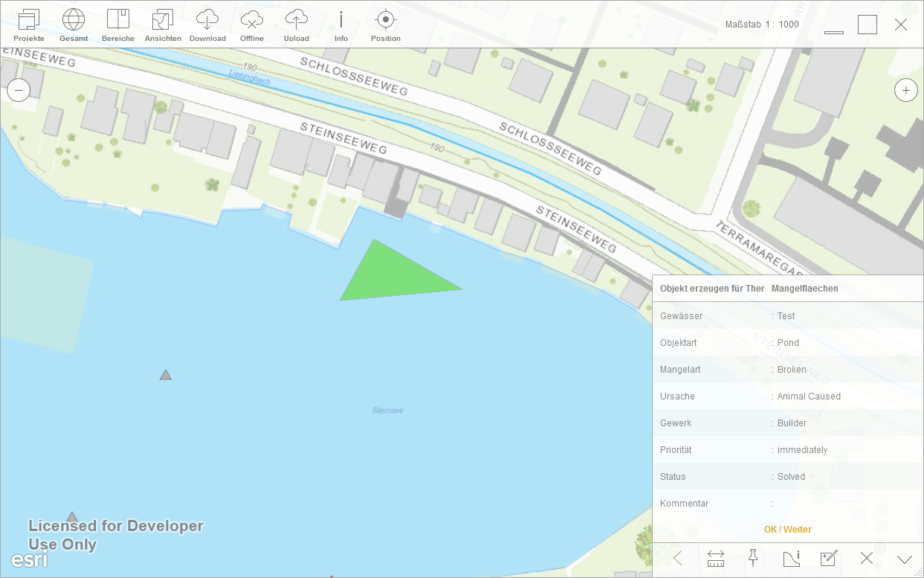This screenshot has width=924, height=578.
Task: Zoom in using the plus button
Action: [x=905, y=91]
